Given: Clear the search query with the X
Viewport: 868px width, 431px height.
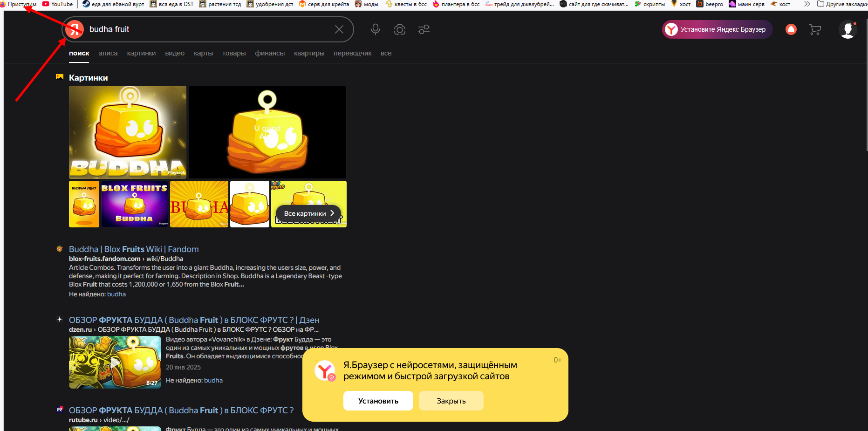Looking at the screenshot, I should [x=339, y=29].
